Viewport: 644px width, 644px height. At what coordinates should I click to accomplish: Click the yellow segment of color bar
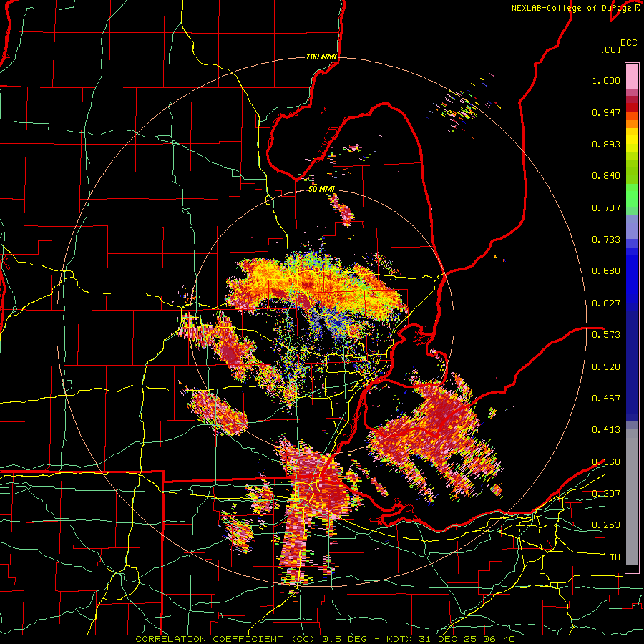(632, 140)
